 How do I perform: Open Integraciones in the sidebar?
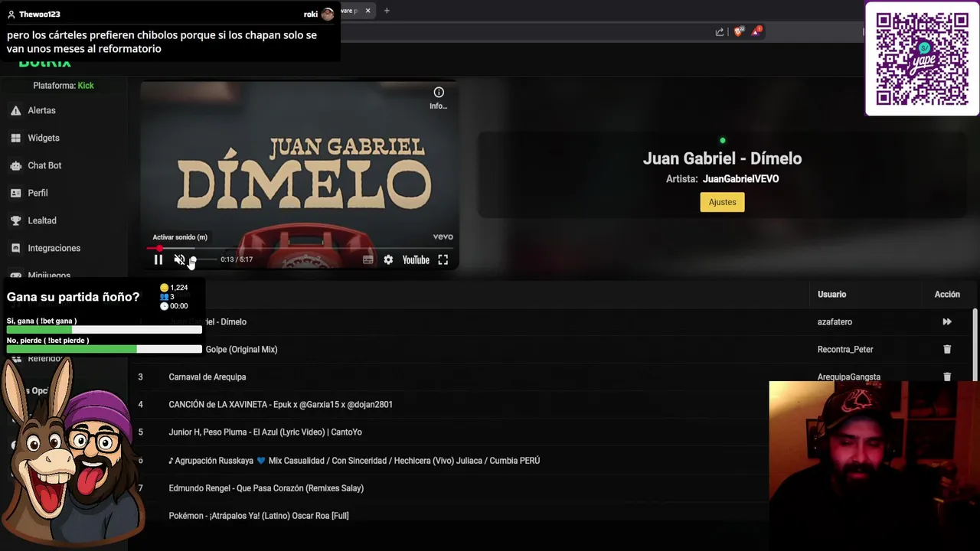[54, 248]
